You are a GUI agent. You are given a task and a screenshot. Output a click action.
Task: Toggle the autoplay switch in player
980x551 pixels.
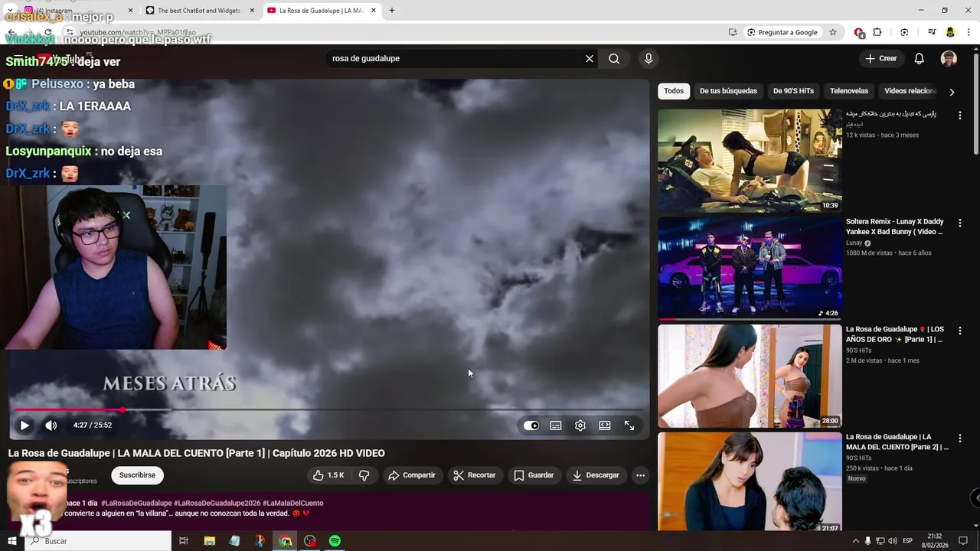pyautogui.click(x=531, y=425)
